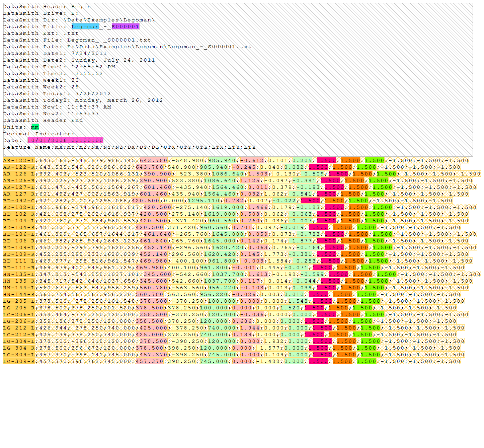Click the DataSmith Header Begin line
The image size is (484, 448).
[x=47, y=6]
